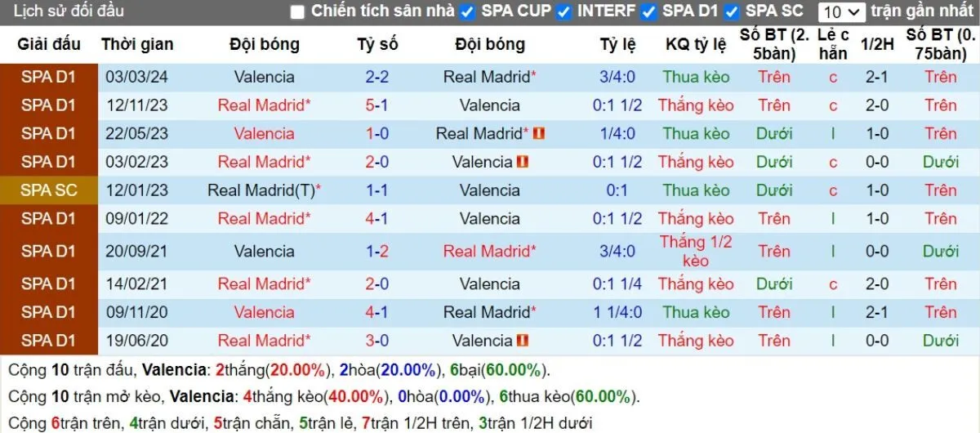Open the 10 recent matches dropdown

point(841,11)
